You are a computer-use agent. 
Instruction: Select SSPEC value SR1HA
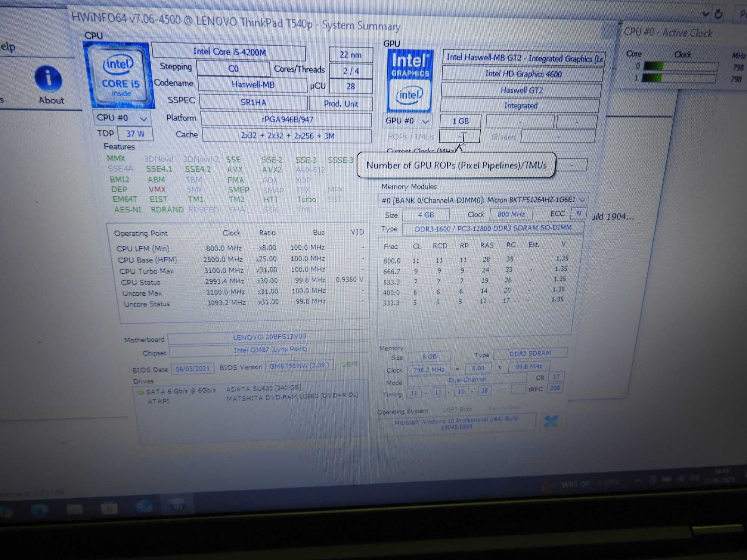click(x=253, y=102)
